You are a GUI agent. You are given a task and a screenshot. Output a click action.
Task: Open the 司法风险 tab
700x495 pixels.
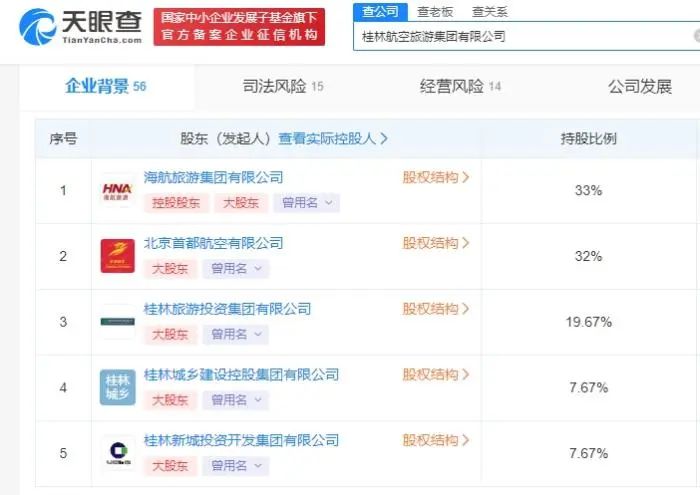283,86
